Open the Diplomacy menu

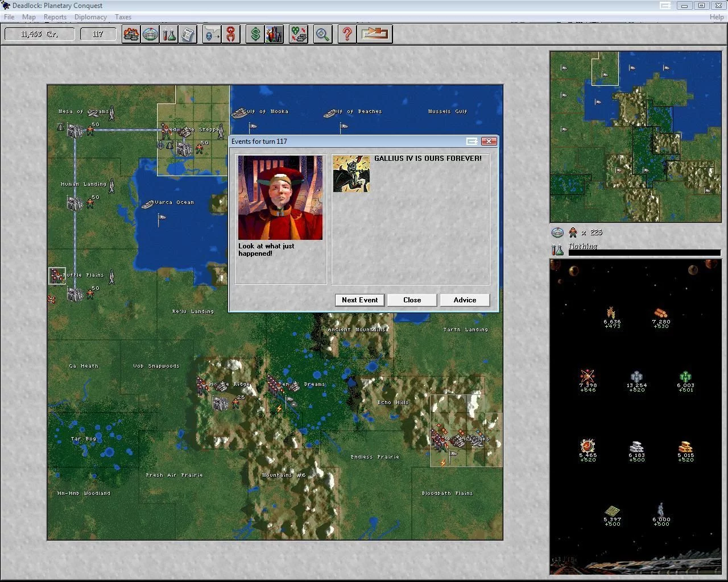tap(90, 17)
